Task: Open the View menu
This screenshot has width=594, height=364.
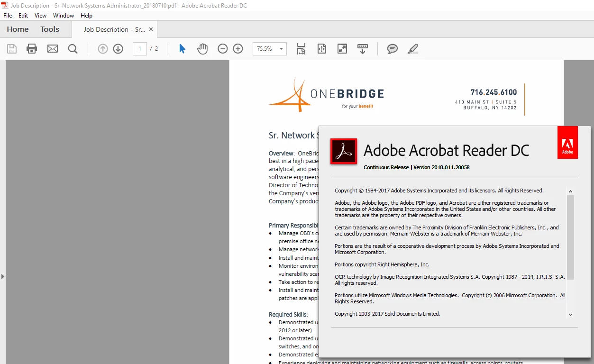Action: (41, 16)
